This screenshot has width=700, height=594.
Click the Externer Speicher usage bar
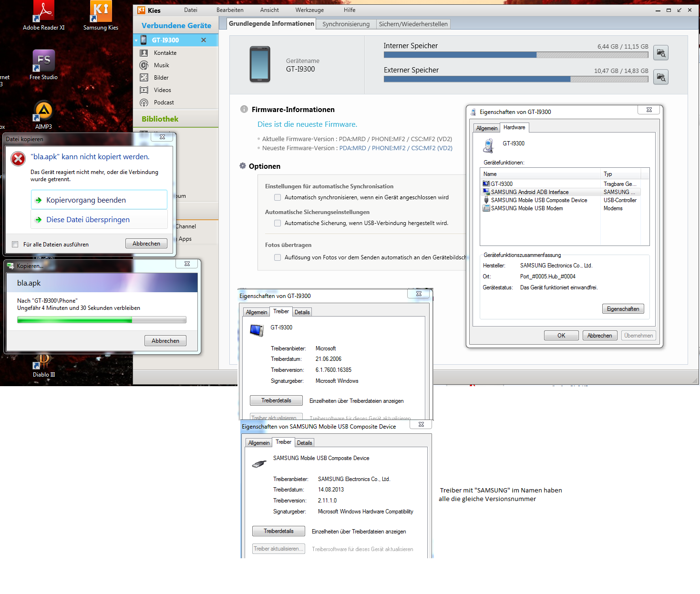516,79
